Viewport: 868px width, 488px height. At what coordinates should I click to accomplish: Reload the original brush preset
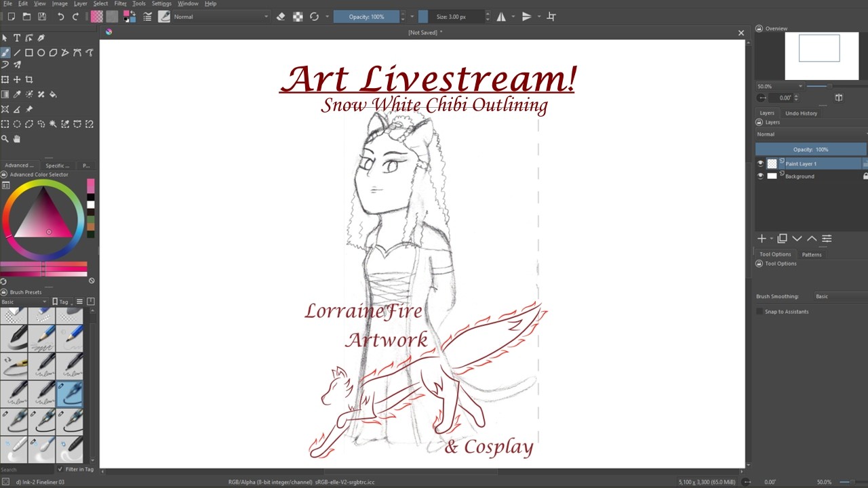pos(314,16)
